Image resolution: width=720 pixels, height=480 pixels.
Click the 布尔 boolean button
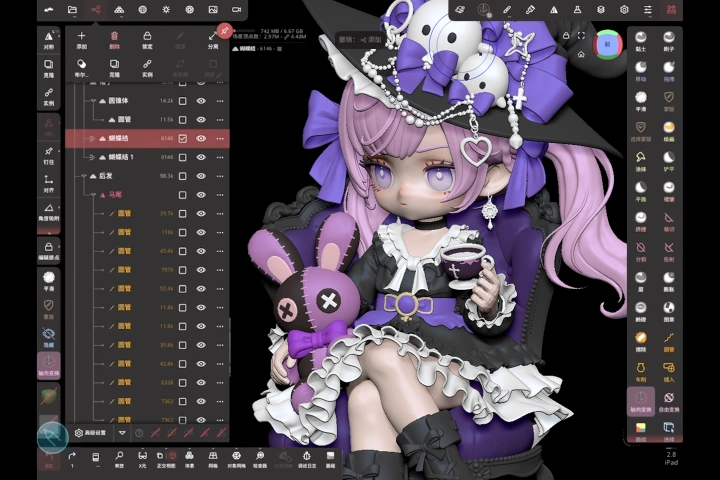click(81, 68)
